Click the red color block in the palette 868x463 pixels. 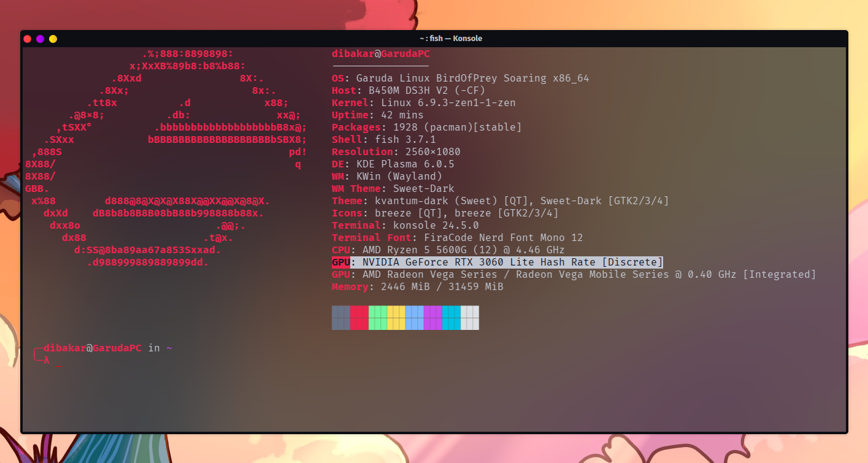pos(359,318)
